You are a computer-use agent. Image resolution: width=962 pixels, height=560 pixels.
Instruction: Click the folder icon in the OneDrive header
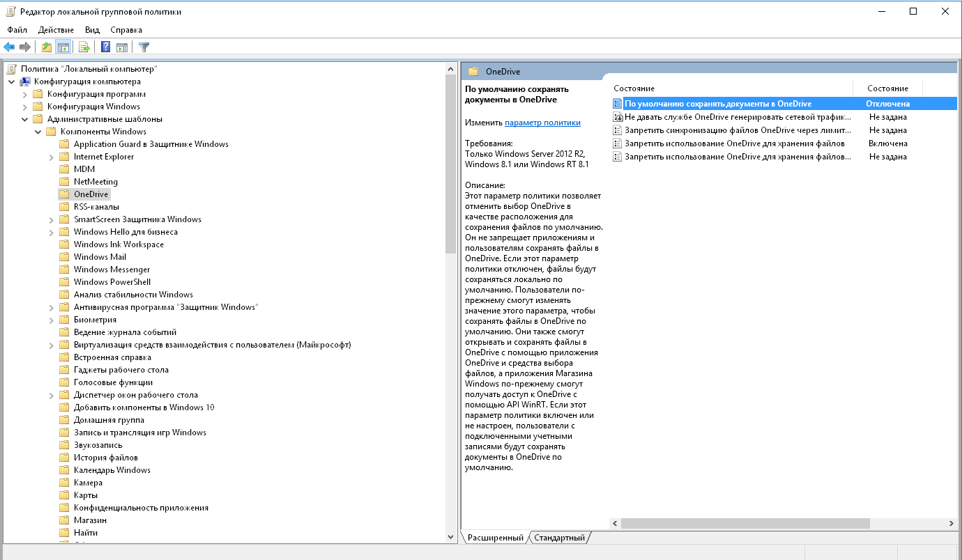tap(473, 71)
